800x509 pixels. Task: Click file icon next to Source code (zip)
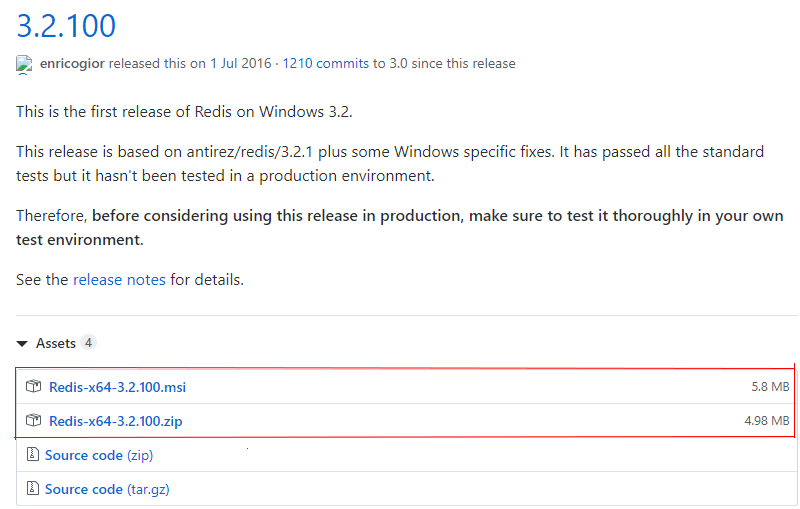coord(31,455)
